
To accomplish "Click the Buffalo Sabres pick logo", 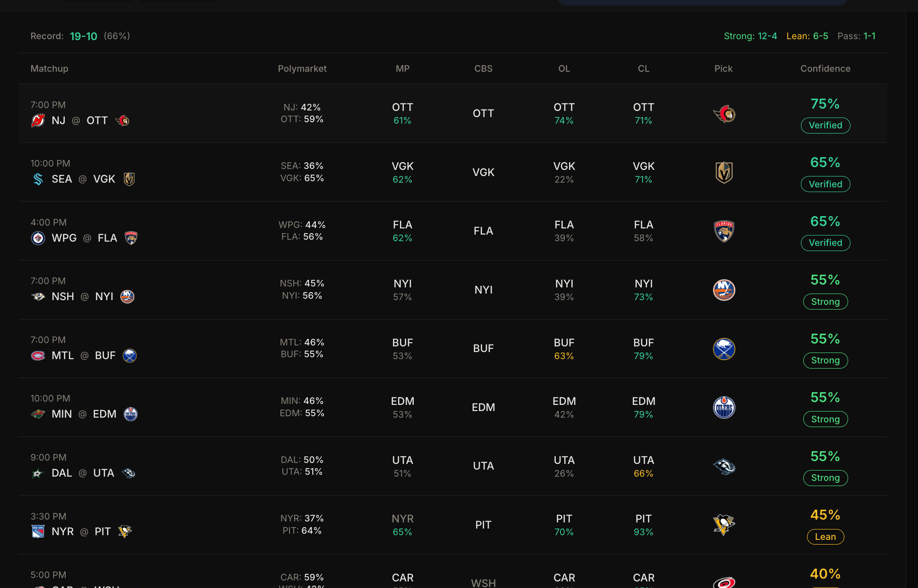I will coord(724,349).
